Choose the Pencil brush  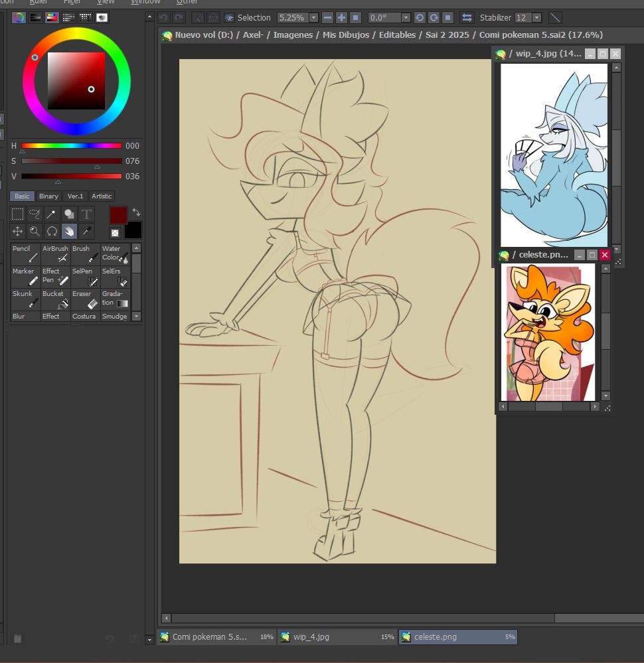(25, 254)
